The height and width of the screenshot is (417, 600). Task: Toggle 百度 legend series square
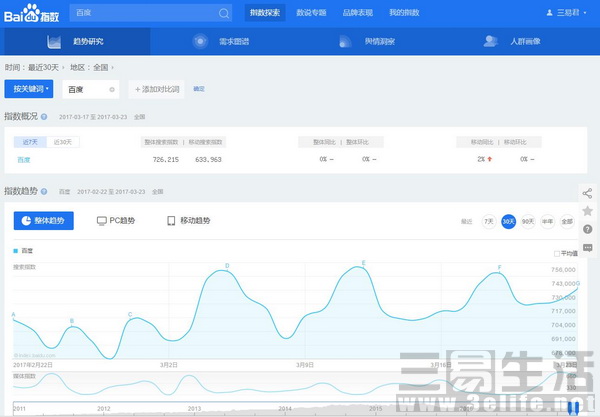(x=16, y=251)
